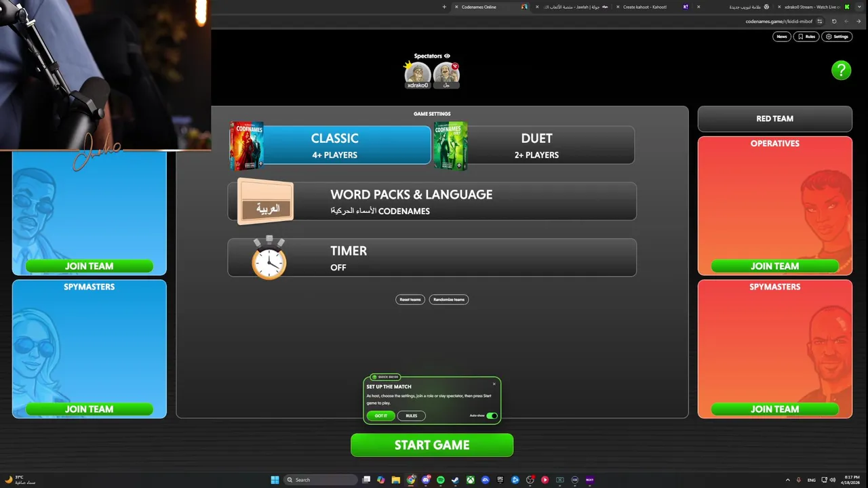This screenshot has height=488, width=868.
Task: Click the eye icon next to Spectators
Action: [447, 56]
